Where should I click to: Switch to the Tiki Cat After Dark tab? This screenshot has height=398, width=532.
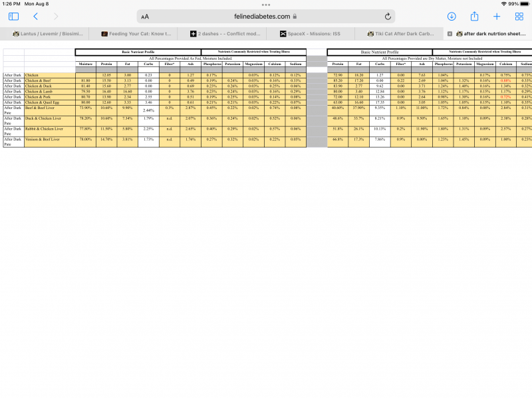coord(399,33)
